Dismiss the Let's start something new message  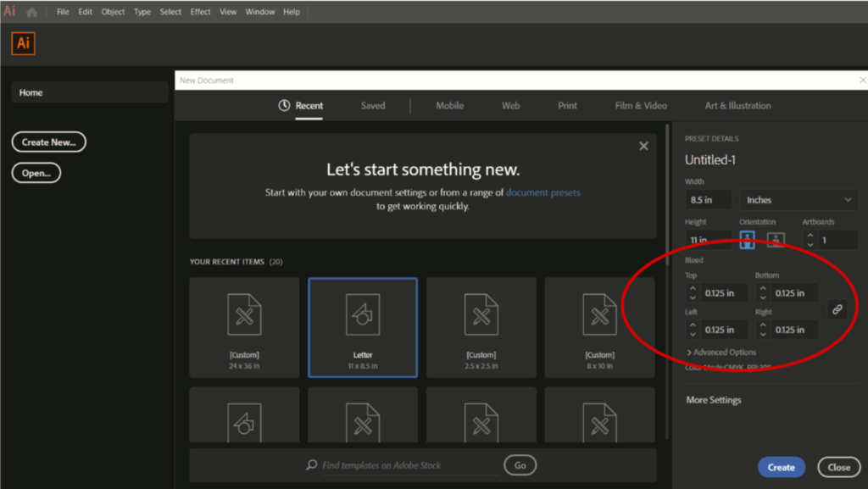point(643,145)
